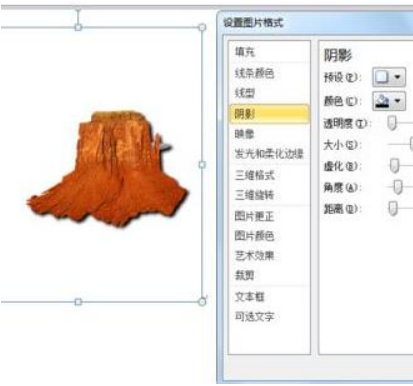The image size is (413, 386).
Task: Click the 角度(A) label
Action: 343,187
